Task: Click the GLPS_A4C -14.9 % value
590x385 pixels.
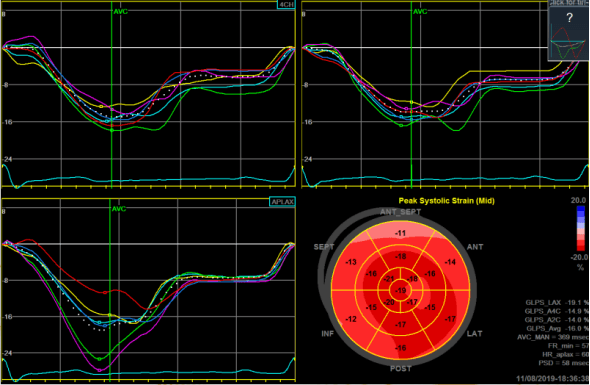Action: coord(557,311)
